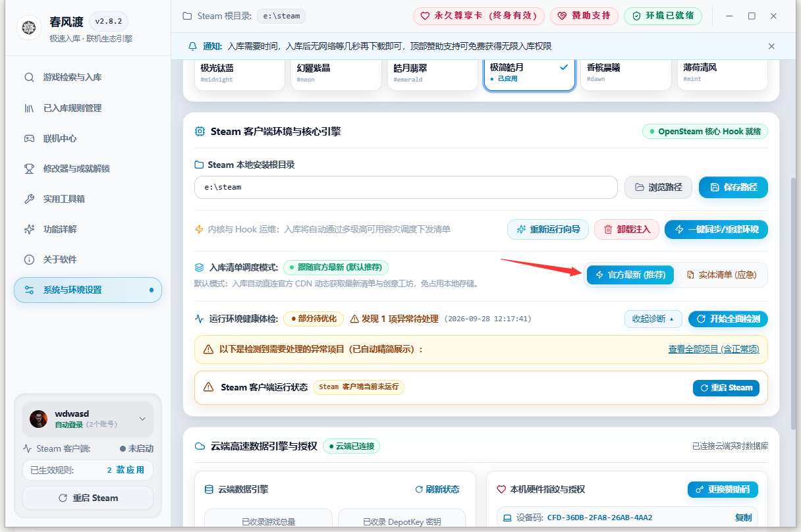Click 卸载注入 button
Screen dimensions: 801x532
626,229
